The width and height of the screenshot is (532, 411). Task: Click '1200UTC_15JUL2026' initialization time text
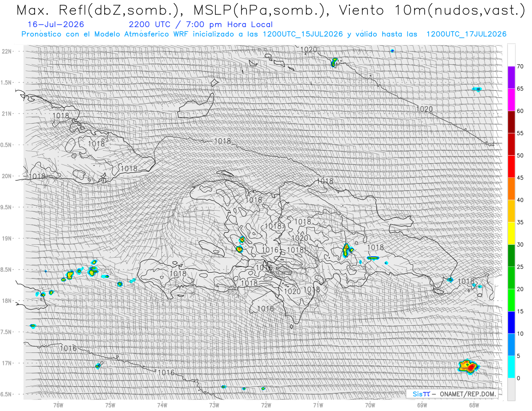click(x=303, y=34)
